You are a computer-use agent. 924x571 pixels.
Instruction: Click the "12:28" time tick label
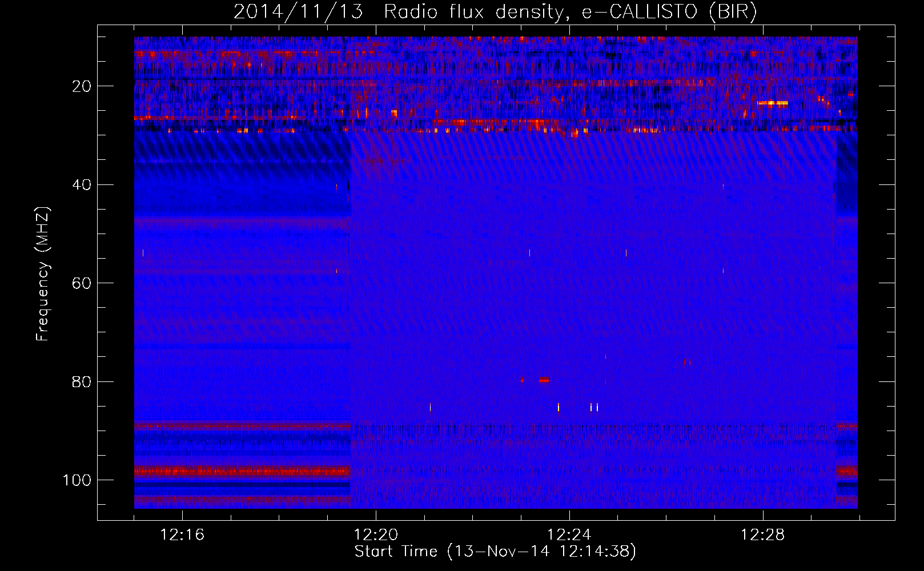click(763, 535)
